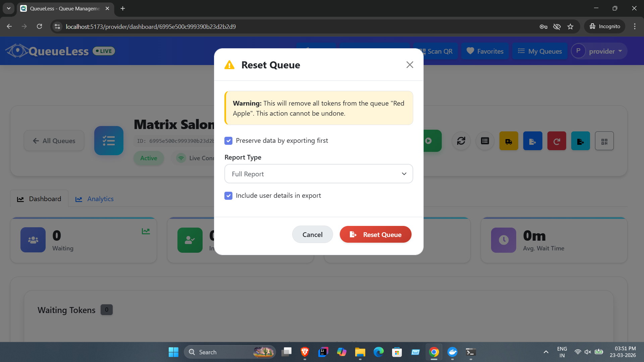Click the Waiting people group icon
This screenshot has width=644, height=362.
point(33,240)
